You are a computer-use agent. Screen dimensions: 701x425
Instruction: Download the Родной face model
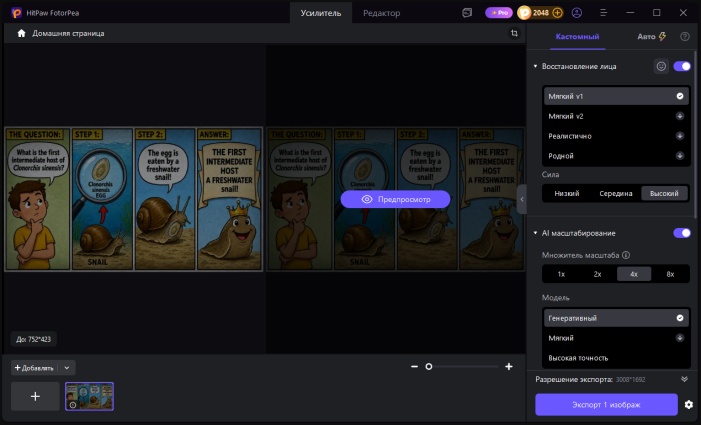[680, 156]
